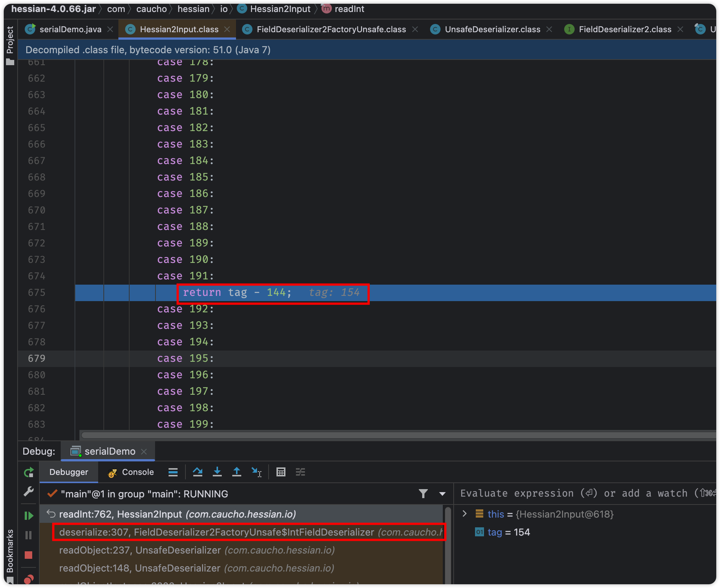Click the 'com' breadcrumb segment

click(x=116, y=9)
